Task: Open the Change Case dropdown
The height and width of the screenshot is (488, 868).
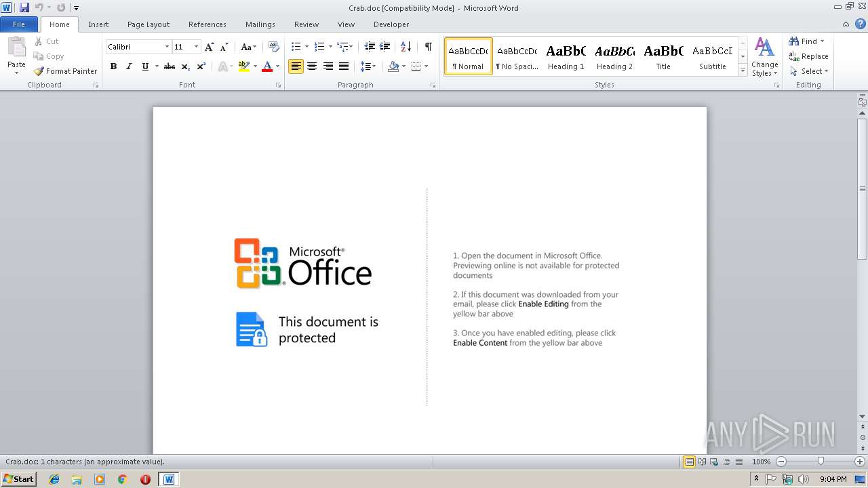Action: pyautogui.click(x=249, y=47)
